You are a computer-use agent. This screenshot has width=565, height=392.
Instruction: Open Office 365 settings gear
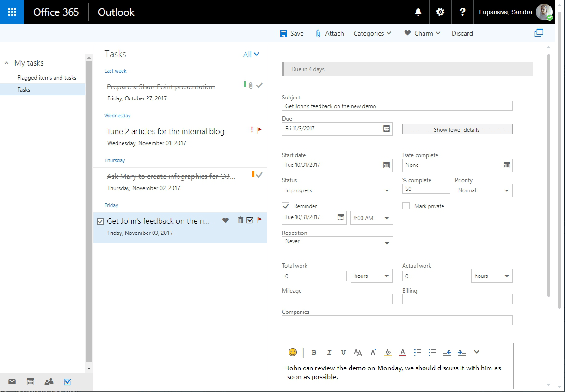(440, 12)
